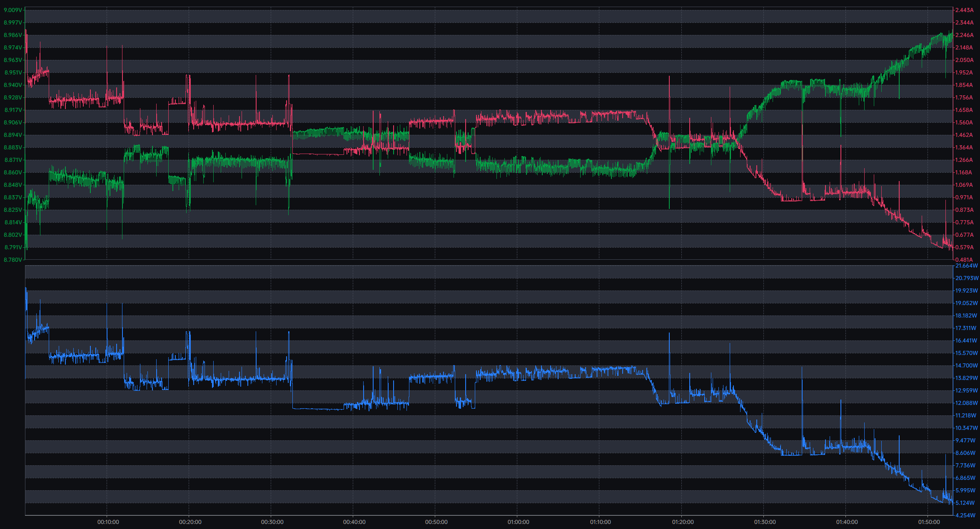
Task: Select the 8.780V voltage axis label
Action: pos(12,260)
